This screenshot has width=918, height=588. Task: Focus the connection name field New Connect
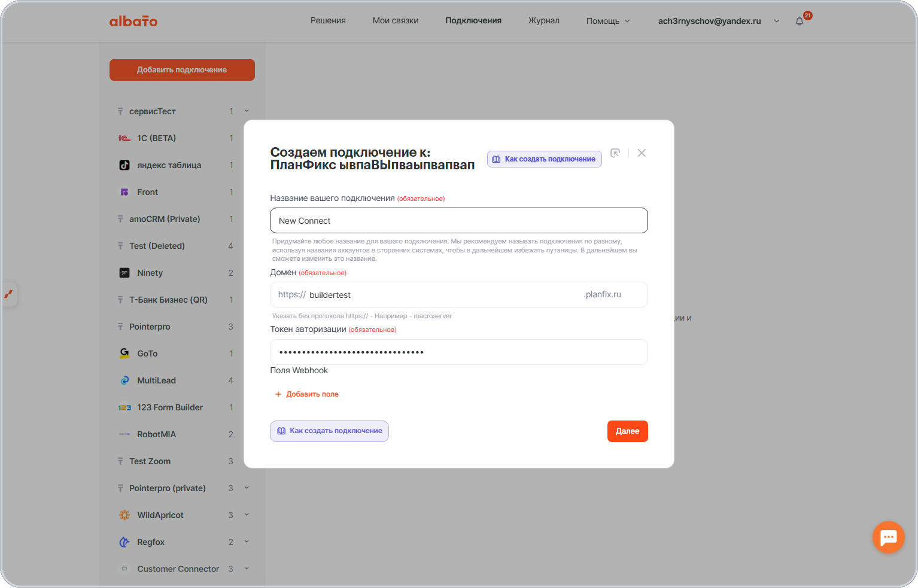pyautogui.click(x=459, y=221)
